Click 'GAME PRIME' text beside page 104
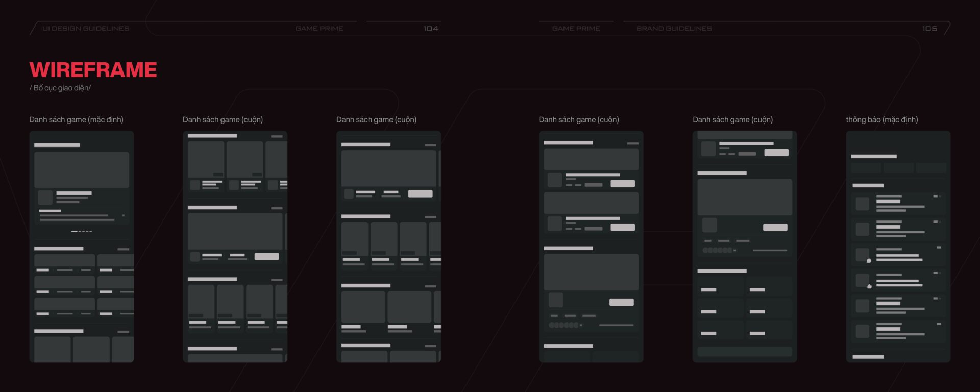The image size is (980, 392). tap(319, 29)
